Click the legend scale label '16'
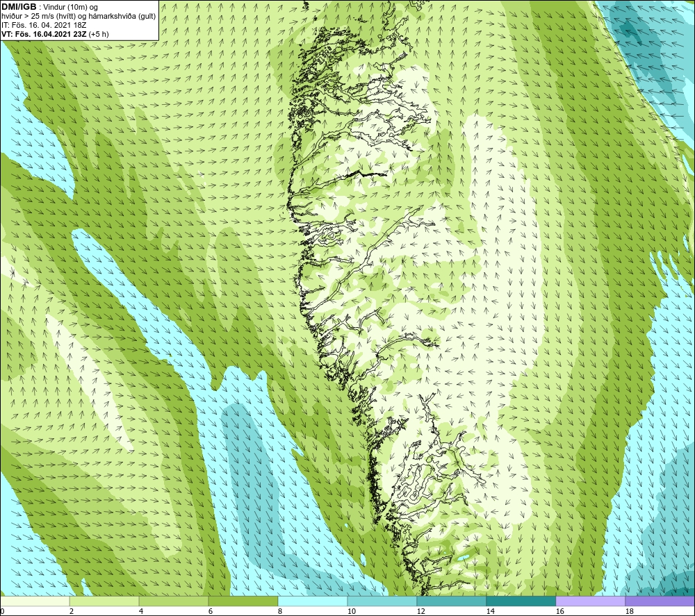695x616 pixels. click(x=559, y=612)
